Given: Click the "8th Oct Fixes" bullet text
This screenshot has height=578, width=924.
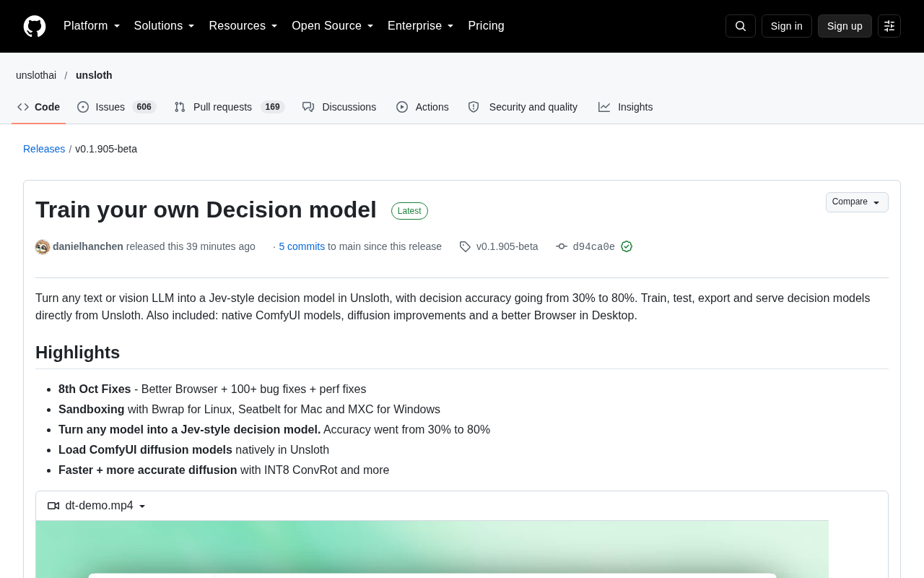Looking at the screenshot, I should point(95,389).
